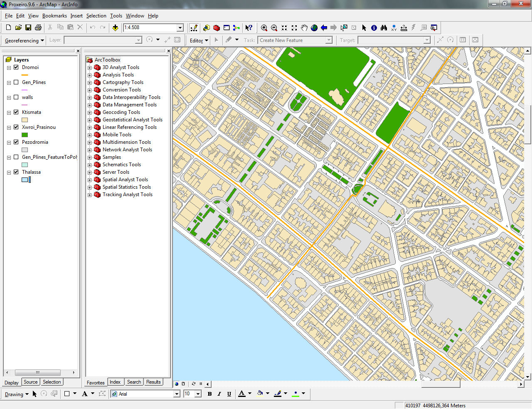Open the File menu
The image size is (532, 409).
[x=9, y=16]
